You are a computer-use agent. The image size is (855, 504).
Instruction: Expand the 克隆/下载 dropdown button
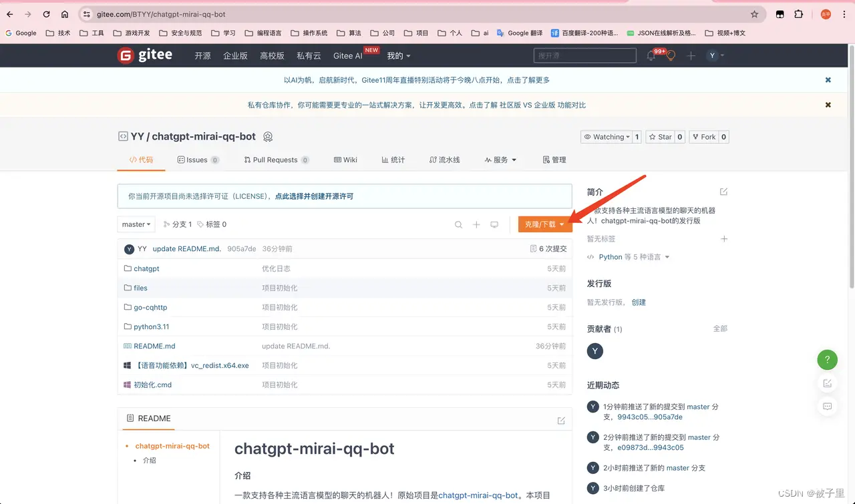[x=545, y=224]
